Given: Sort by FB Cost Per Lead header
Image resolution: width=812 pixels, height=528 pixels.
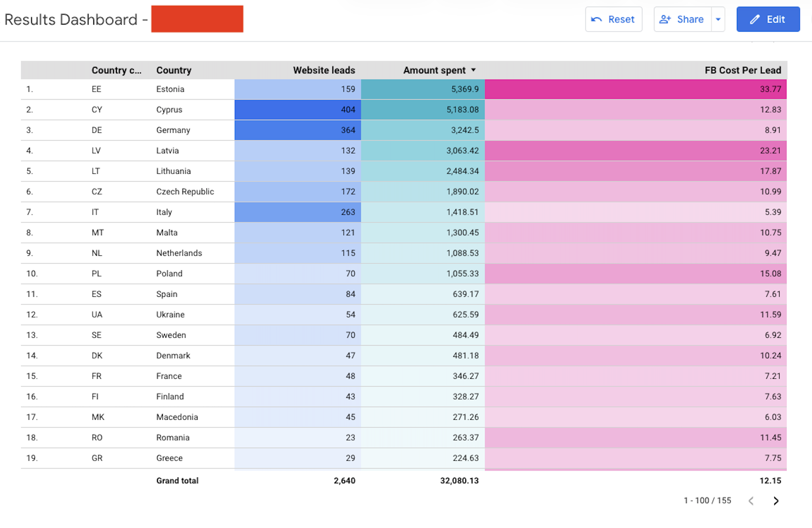Looking at the screenshot, I should (x=742, y=70).
